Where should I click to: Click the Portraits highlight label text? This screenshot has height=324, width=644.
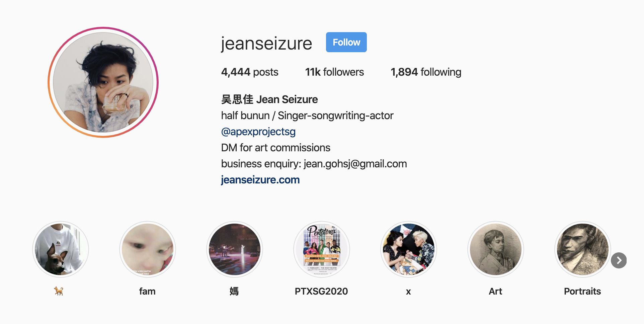pos(582,291)
